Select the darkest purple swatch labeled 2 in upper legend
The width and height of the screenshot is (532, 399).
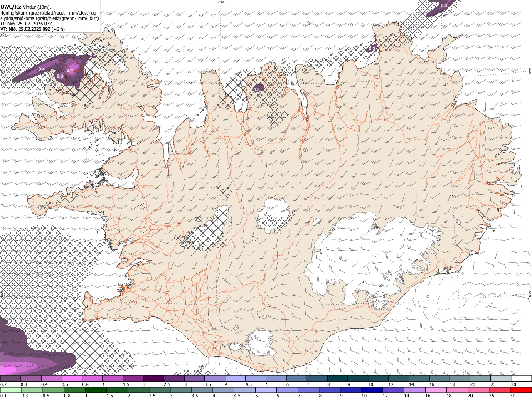coord(153,379)
